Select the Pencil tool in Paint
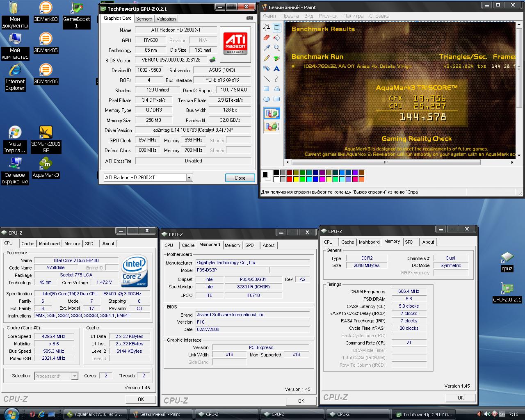The height and width of the screenshot is (420, 525). [x=267, y=58]
